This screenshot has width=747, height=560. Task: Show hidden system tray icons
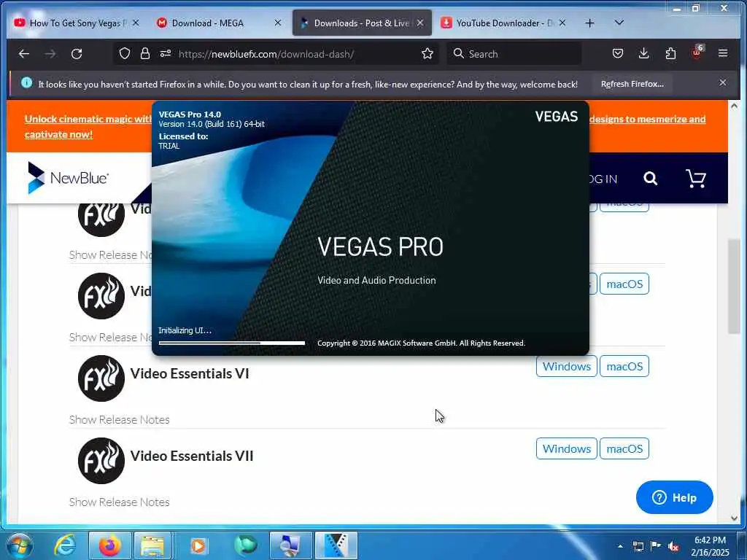click(x=620, y=546)
